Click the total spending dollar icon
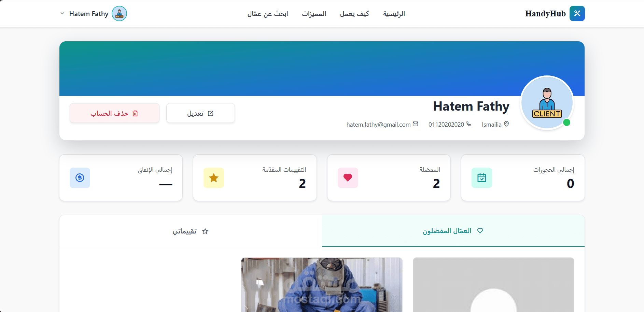The width and height of the screenshot is (644, 312). 80,178
